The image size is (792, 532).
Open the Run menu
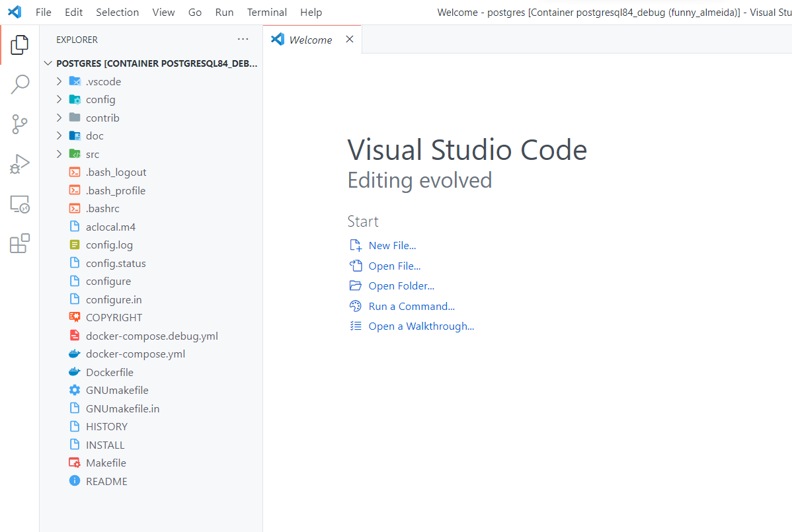[x=224, y=12]
